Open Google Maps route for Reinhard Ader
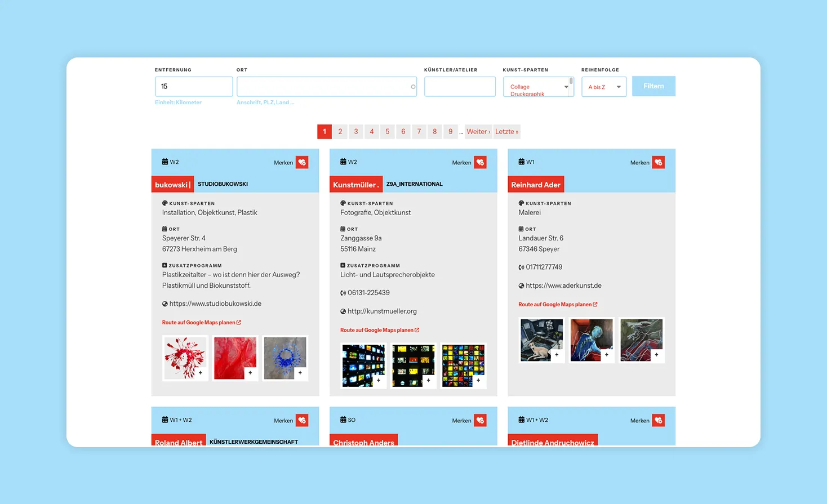The image size is (827, 504). click(558, 305)
